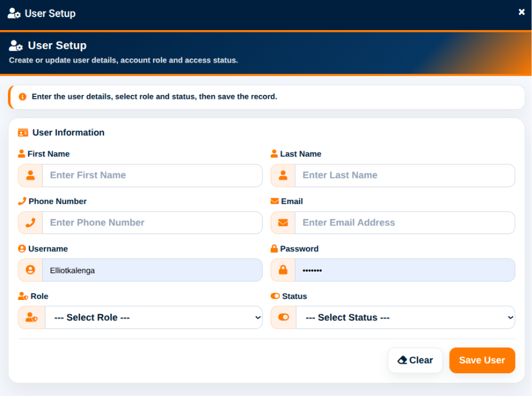Click the Save User button
The image size is (532, 396).
pos(482,360)
